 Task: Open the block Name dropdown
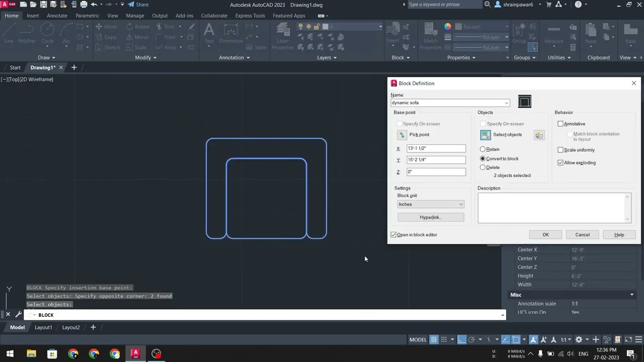506,103
